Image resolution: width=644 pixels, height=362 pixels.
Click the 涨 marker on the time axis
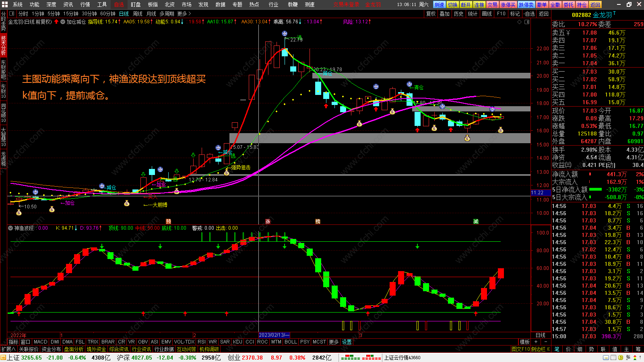coord(268,222)
